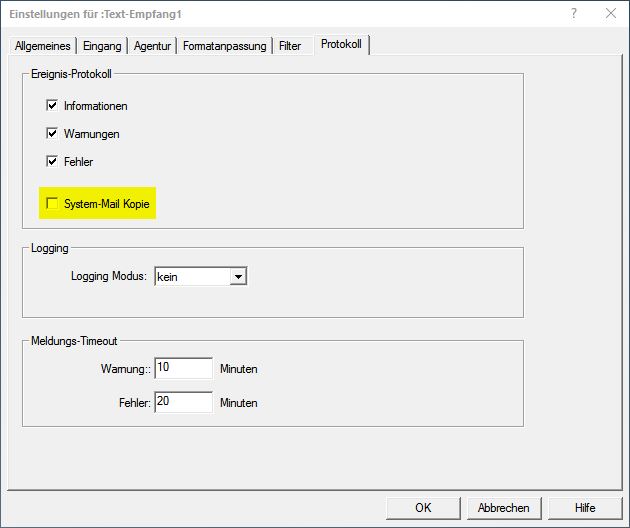Select the Formatanpassung tab

click(x=225, y=46)
